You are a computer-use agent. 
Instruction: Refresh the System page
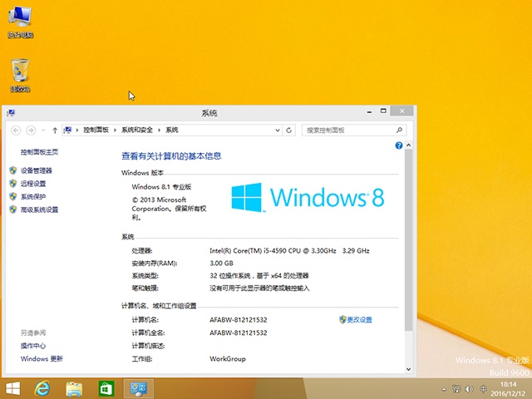288,131
